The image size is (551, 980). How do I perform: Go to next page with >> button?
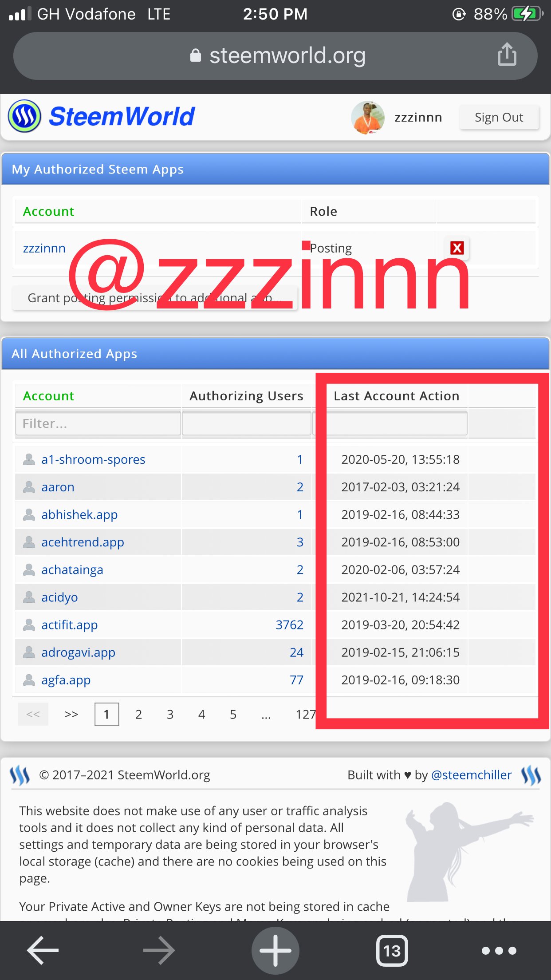(71, 714)
